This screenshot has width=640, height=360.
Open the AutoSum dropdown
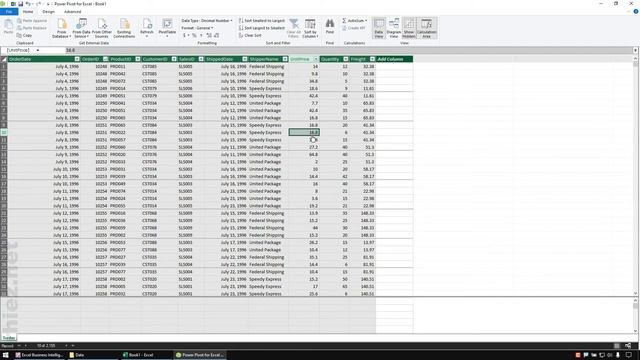click(x=354, y=20)
